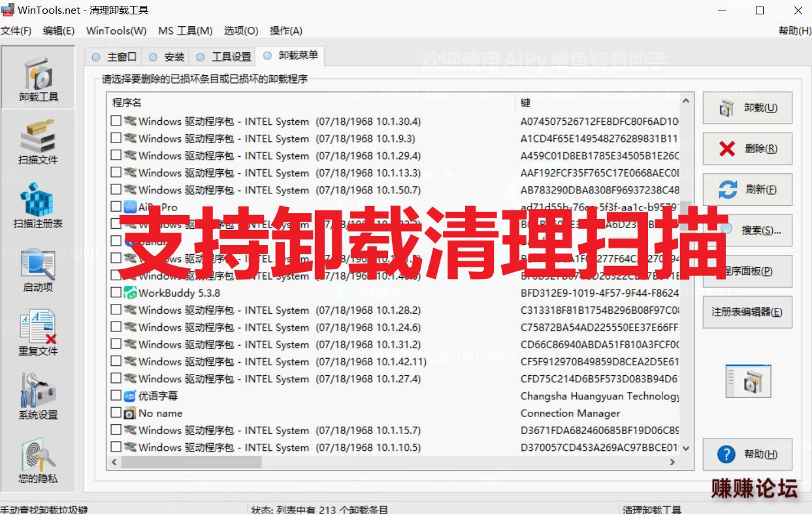Select the 扫描文件 sidebar tool
The height and width of the screenshot is (515, 812).
(x=39, y=142)
